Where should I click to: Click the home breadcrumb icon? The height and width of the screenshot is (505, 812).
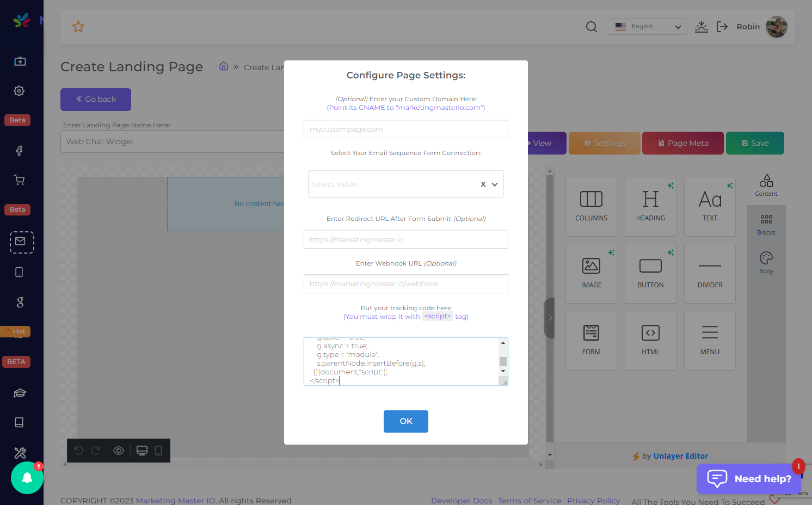(x=224, y=66)
